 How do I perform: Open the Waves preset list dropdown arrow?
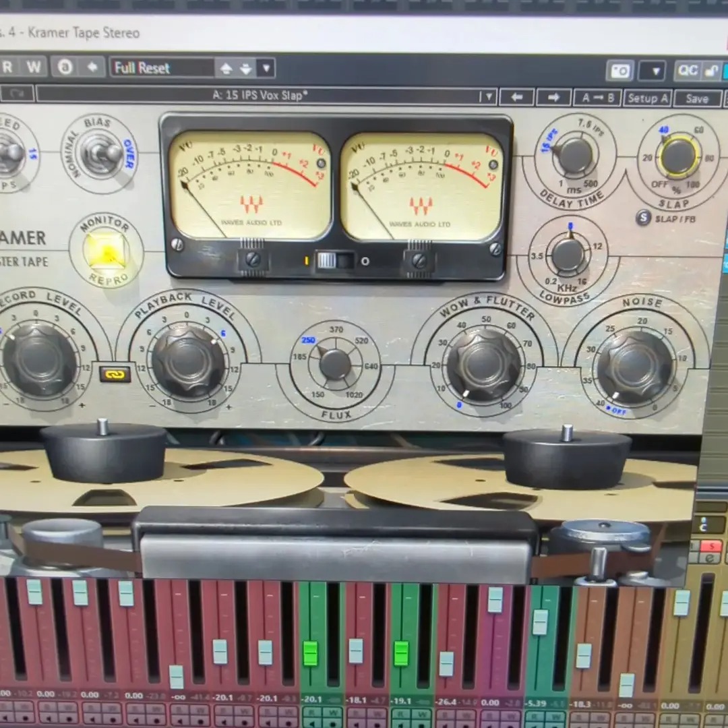pos(487,96)
